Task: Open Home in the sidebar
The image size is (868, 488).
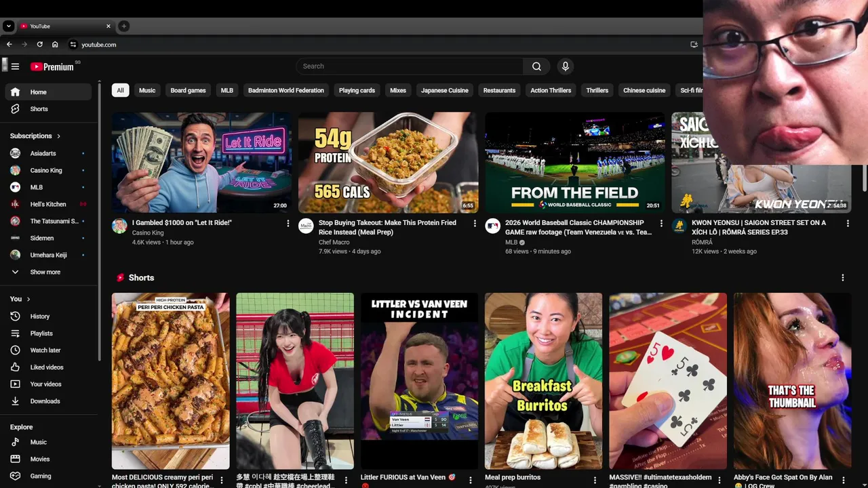Action: 47,92
